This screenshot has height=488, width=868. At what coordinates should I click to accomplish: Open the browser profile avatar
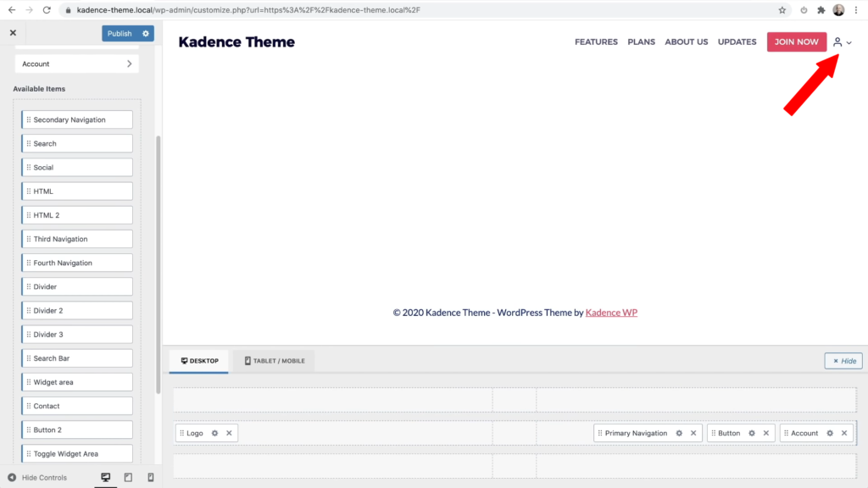click(838, 10)
